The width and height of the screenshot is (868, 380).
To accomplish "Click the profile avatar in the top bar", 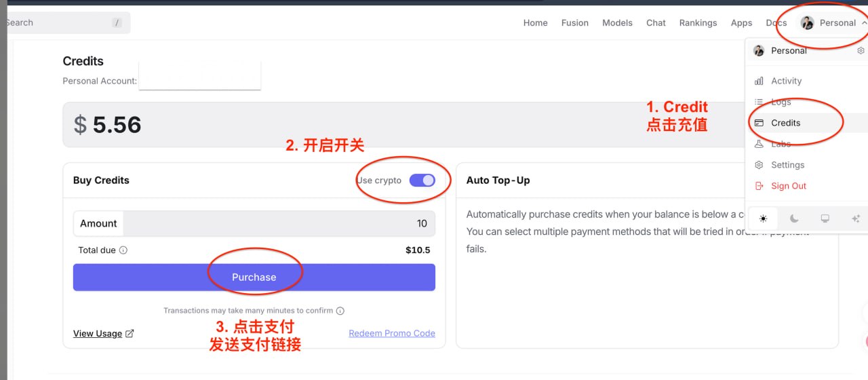I will pos(807,22).
